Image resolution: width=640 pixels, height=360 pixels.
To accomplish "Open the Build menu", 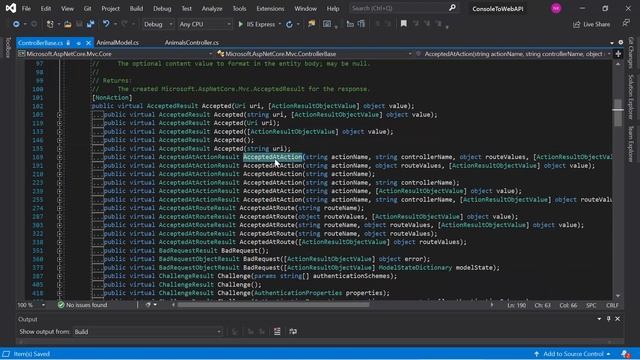I will click(136, 9).
